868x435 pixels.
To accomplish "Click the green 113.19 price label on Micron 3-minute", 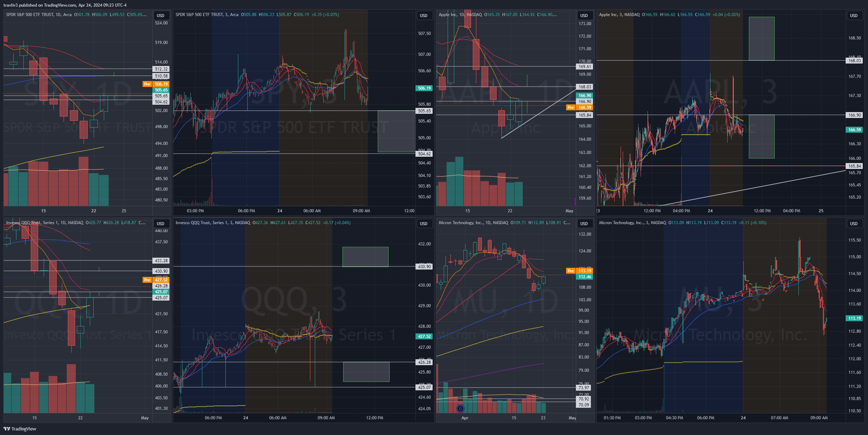I will point(854,318).
